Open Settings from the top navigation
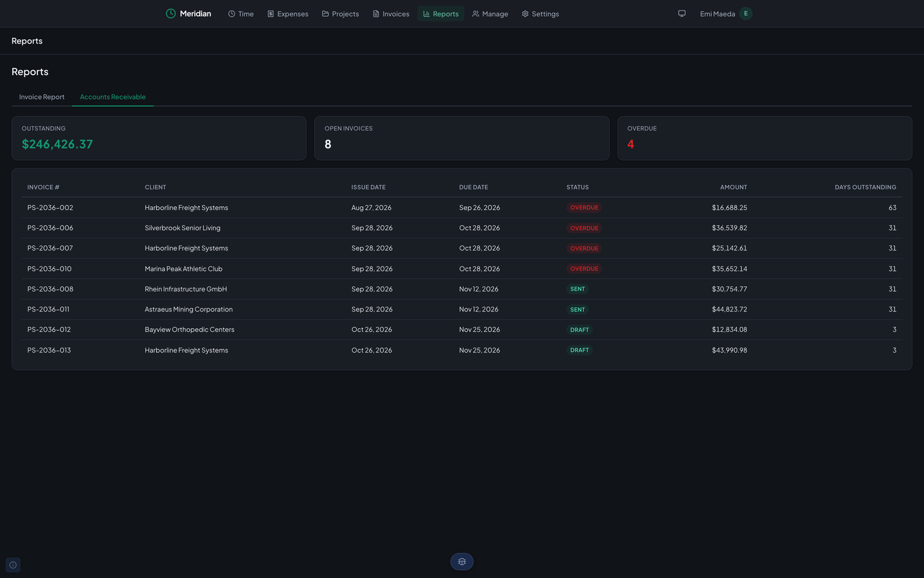This screenshot has height=578, width=924. coord(540,13)
